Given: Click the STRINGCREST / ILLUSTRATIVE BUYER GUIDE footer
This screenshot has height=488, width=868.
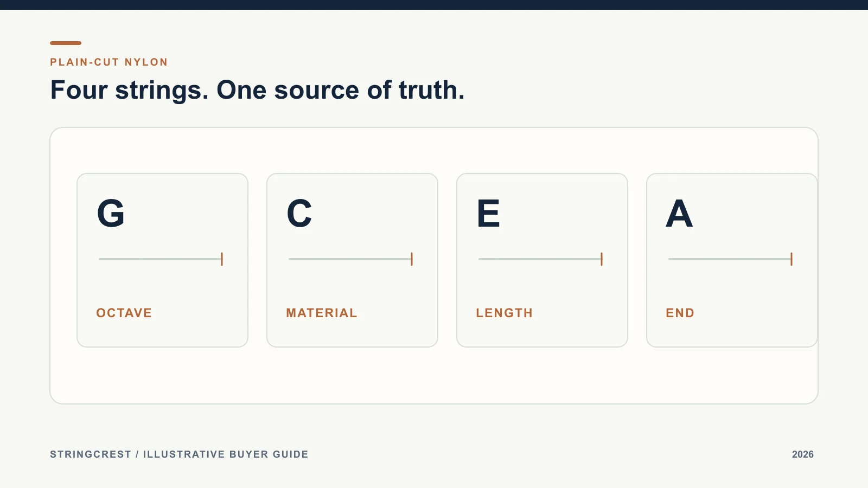Looking at the screenshot, I should point(179,454).
